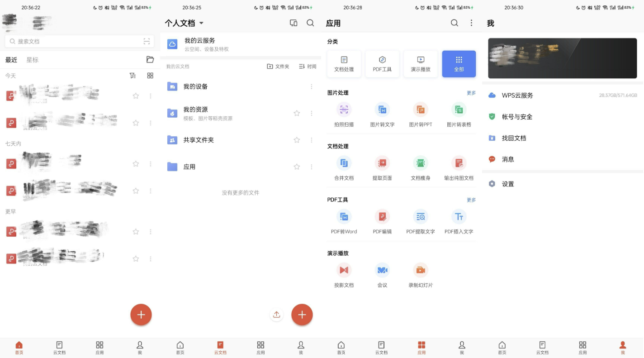Image resolution: width=644 pixels, height=358 pixels.
Task: Open the three-dot menu on 应用 page
Action: click(471, 23)
